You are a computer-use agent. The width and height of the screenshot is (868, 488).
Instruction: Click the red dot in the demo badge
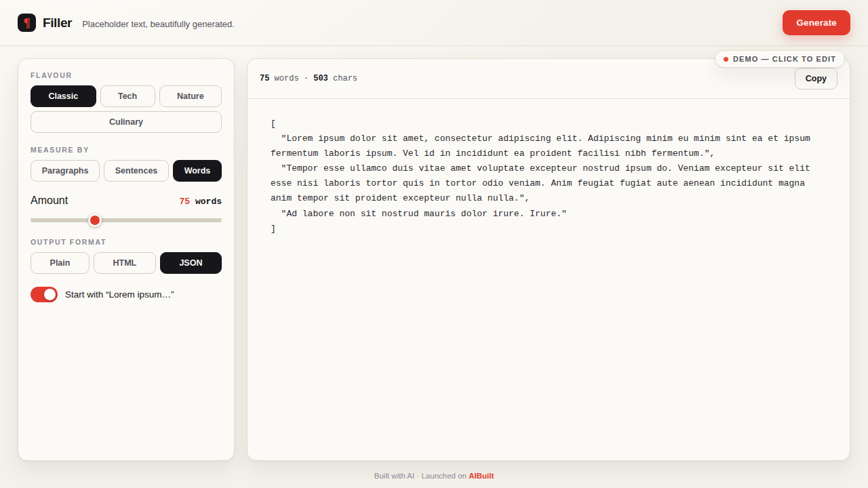point(726,59)
